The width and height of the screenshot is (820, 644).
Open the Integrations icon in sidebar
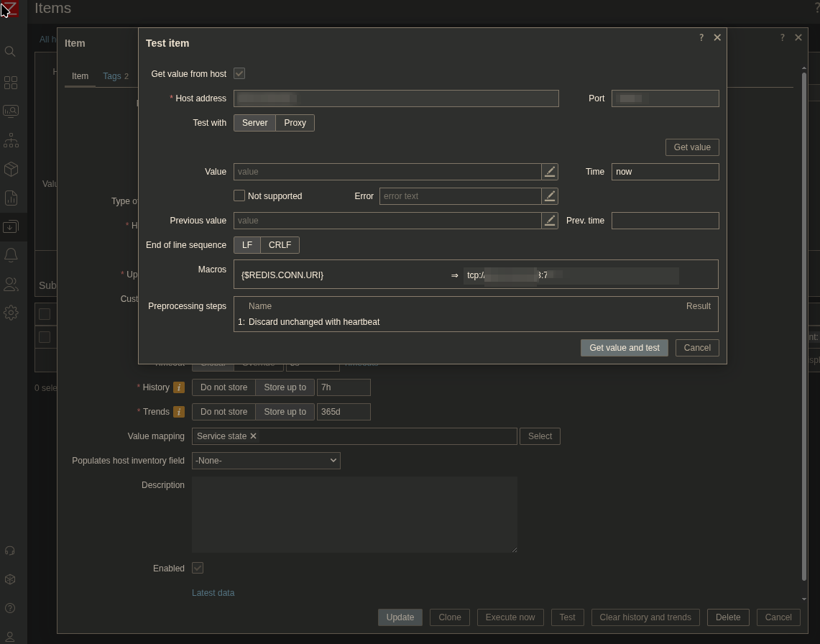pos(9,579)
